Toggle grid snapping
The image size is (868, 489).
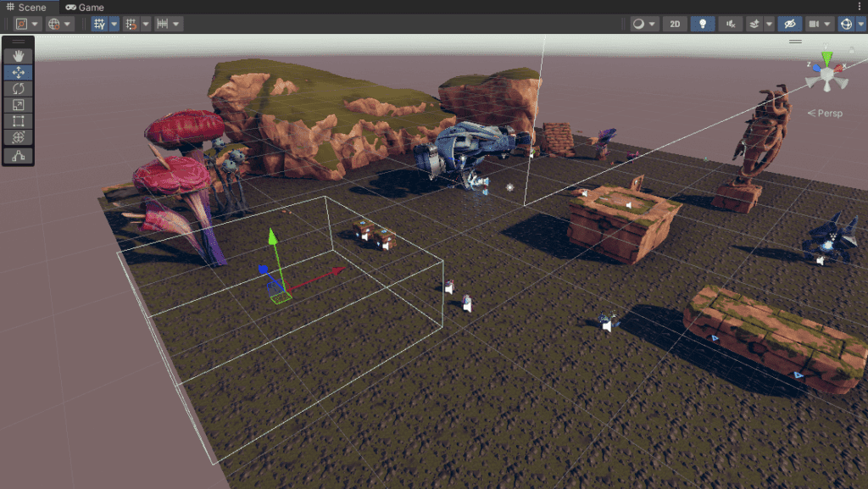[131, 23]
